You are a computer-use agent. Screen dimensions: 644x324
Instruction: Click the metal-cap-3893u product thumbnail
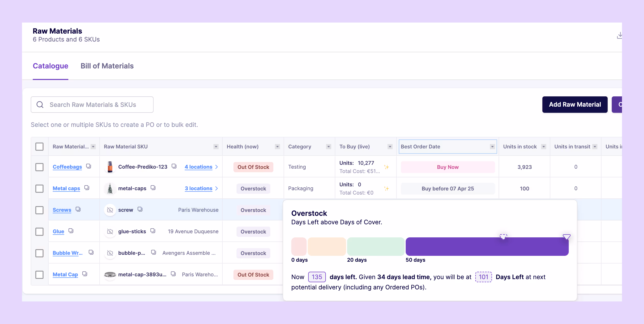[x=110, y=275]
